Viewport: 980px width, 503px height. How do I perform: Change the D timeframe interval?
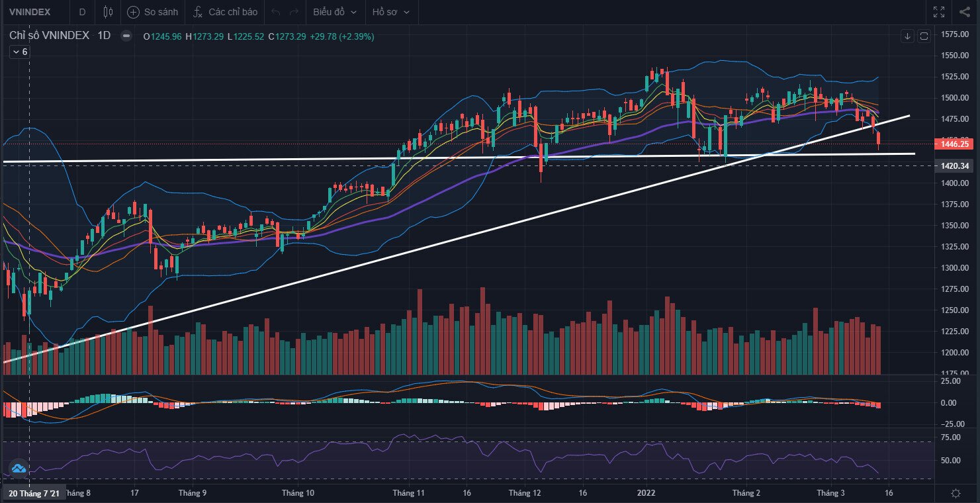[x=82, y=12]
